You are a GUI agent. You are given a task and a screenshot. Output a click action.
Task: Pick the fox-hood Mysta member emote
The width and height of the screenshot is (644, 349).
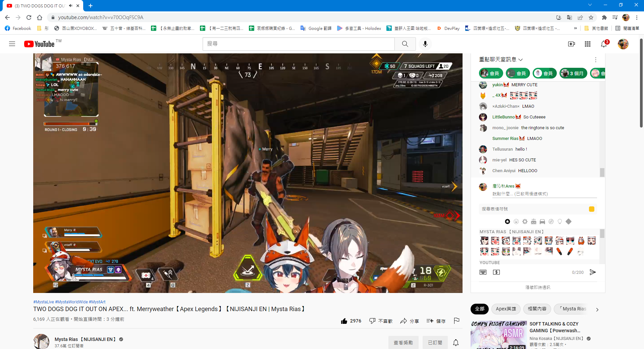click(581, 241)
